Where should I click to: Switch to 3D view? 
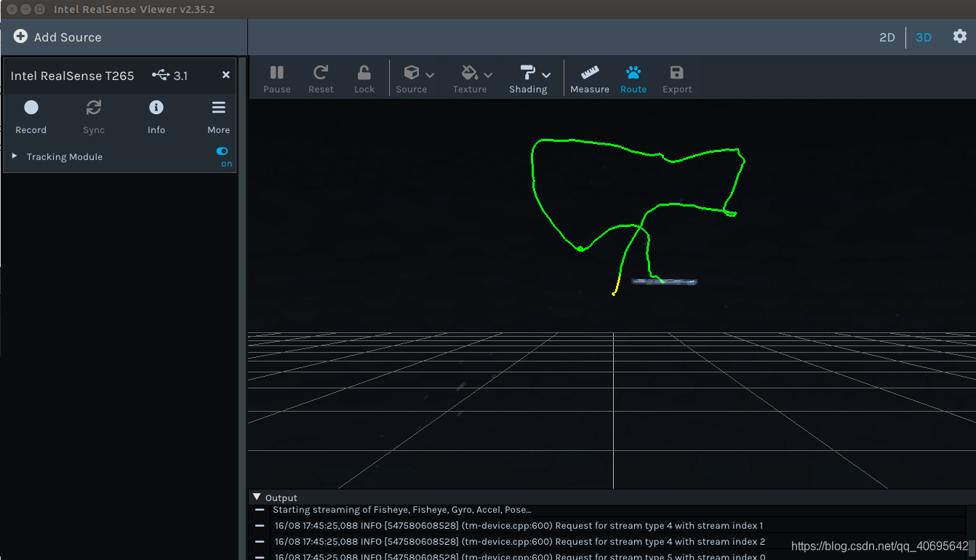(x=924, y=37)
